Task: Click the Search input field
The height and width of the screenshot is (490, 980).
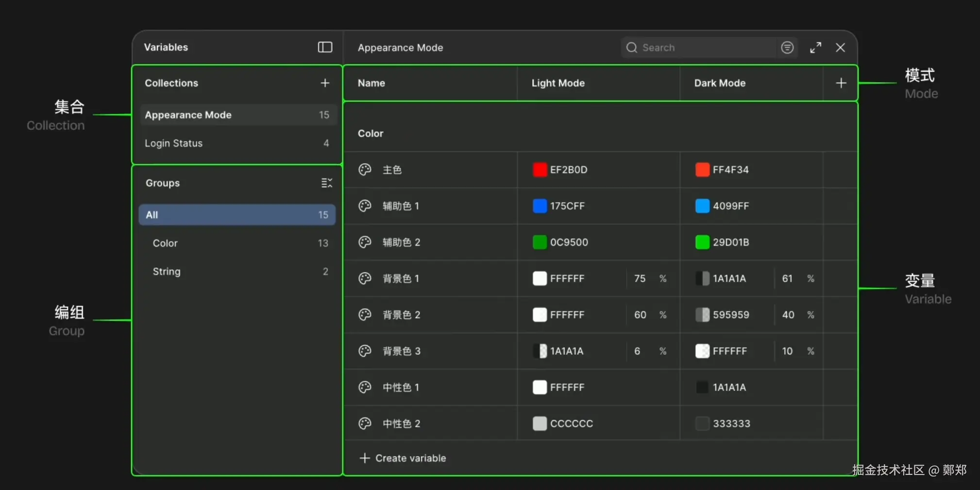Action: [704, 48]
